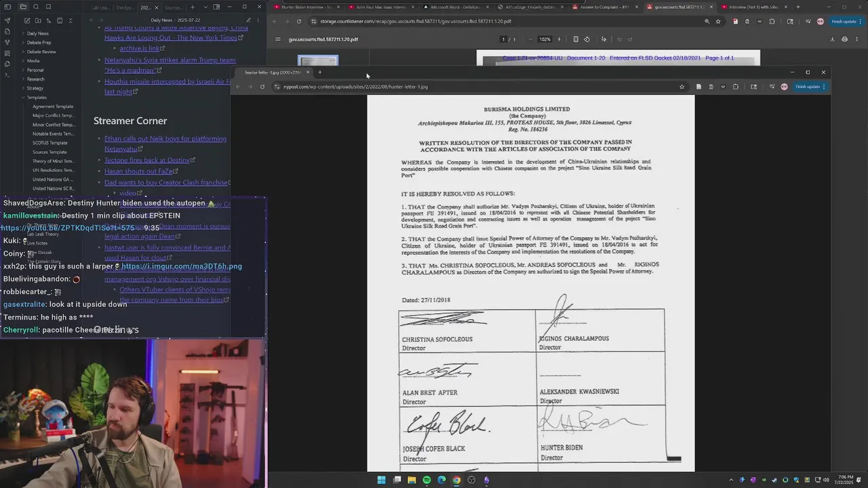Zoom in the PDF viewer toolbar
This screenshot has height=488, width=868.
coord(559,39)
